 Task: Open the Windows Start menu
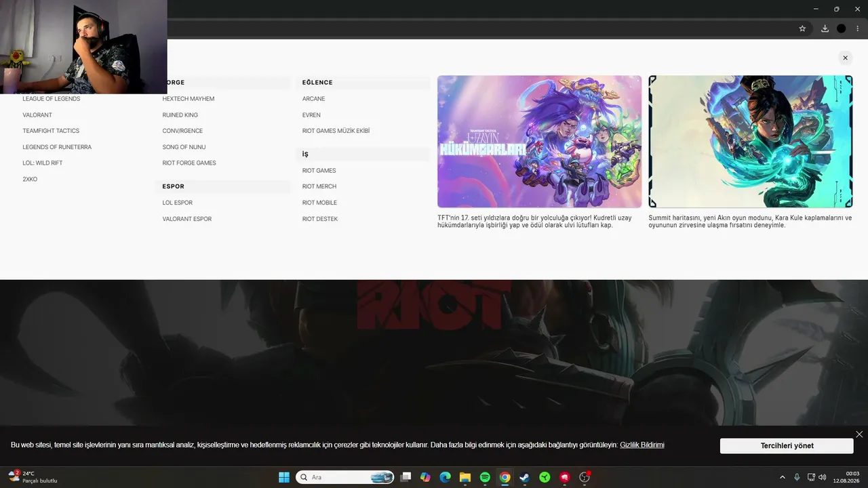pyautogui.click(x=284, y=477)
